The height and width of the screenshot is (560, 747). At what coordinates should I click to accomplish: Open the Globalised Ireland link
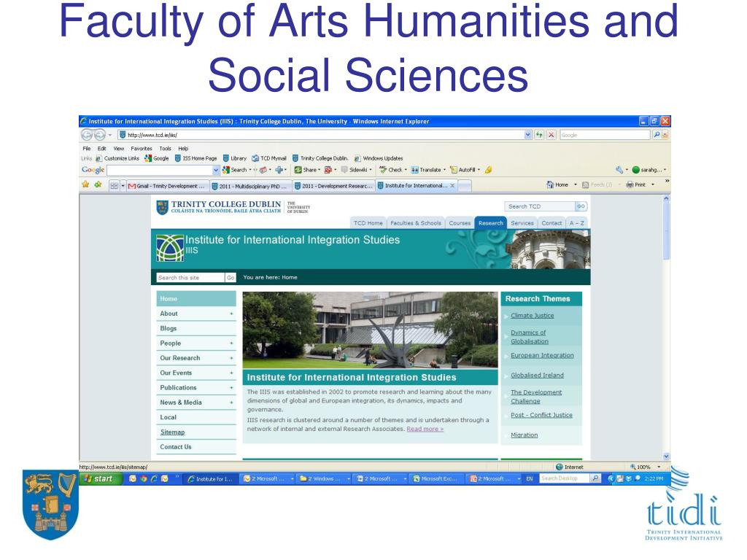537,376
